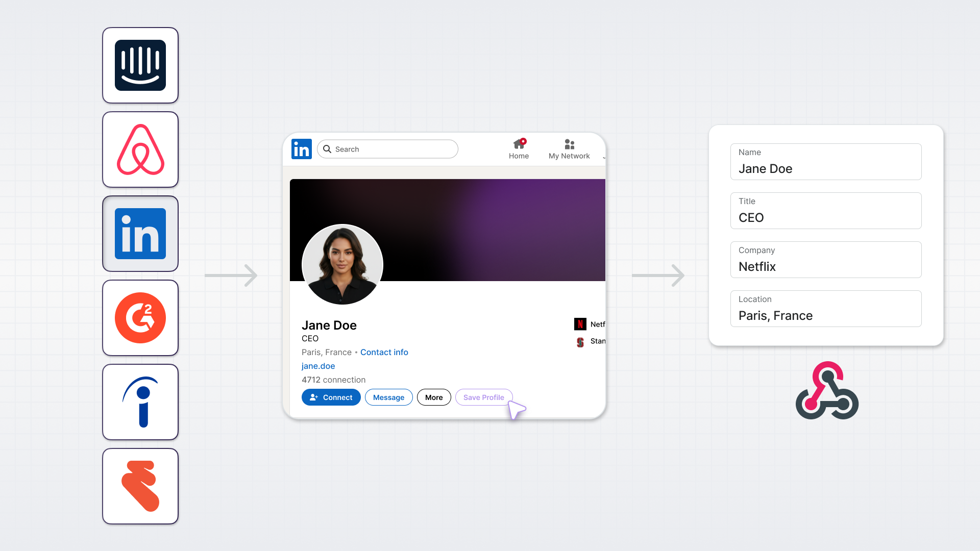Image resolution: width=980 pixels, height=551 pixels.
Task: Click the LinkedIn Search field
Action: (388, 149)
